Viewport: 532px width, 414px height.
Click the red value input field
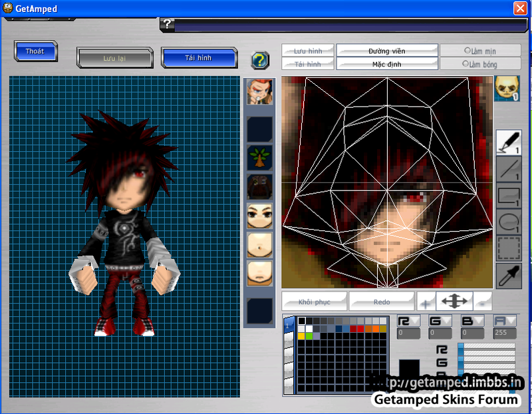click(x=408, y=333)
